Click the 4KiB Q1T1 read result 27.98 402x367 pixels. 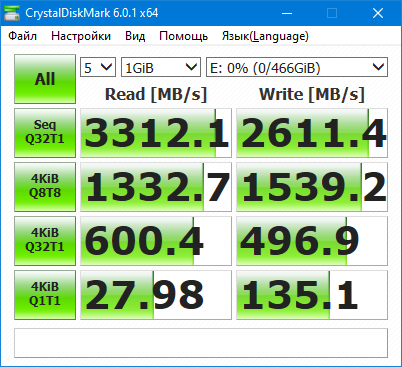(x=156, y=295)
